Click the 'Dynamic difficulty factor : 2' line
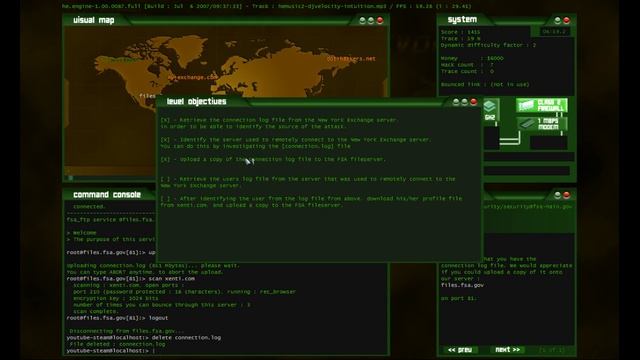 tap(489, 45)
